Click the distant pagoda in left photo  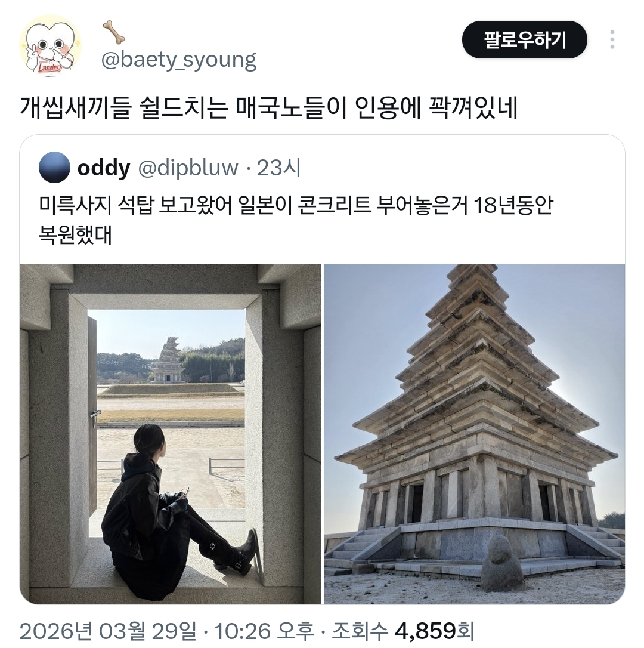[168, 359]
